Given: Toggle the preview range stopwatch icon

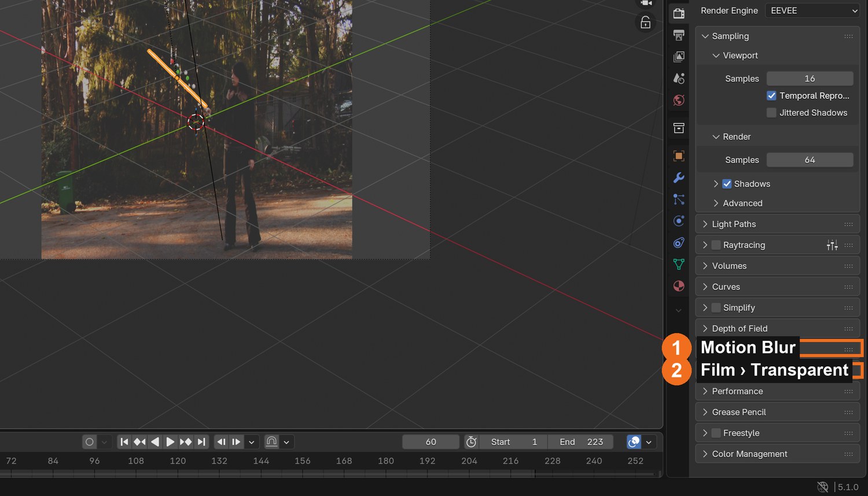Looking at the screenshot, I should tap(472, 442).
